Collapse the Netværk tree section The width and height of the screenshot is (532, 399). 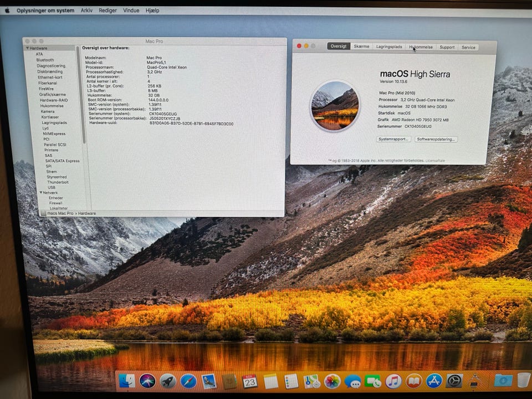click(41, 192)
